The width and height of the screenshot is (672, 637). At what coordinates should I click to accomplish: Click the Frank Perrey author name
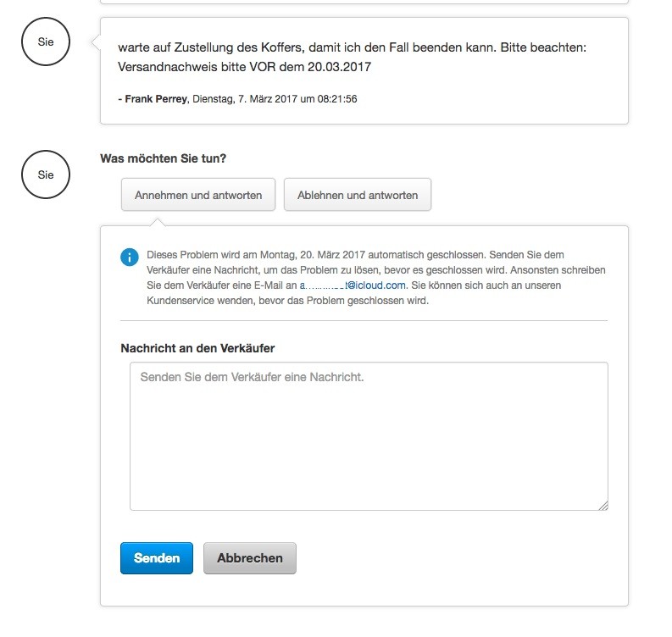pos(156,99)
